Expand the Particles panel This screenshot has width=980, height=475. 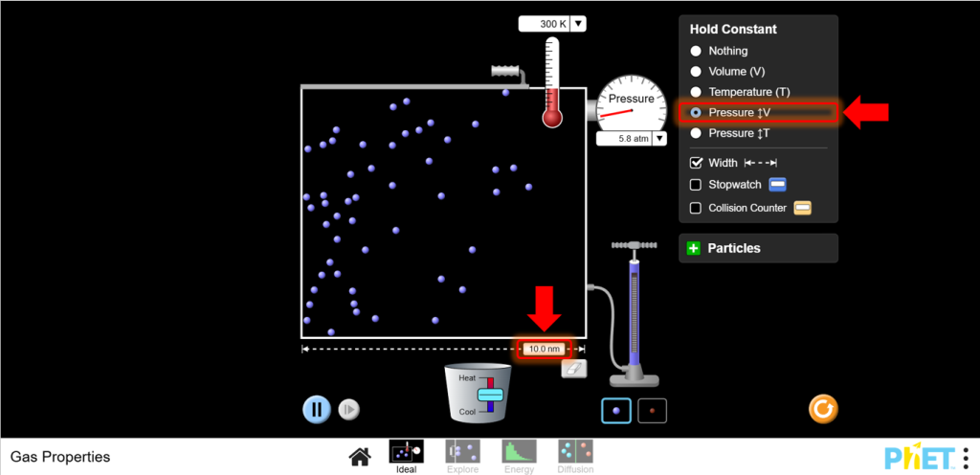click(x=693, y=248)
